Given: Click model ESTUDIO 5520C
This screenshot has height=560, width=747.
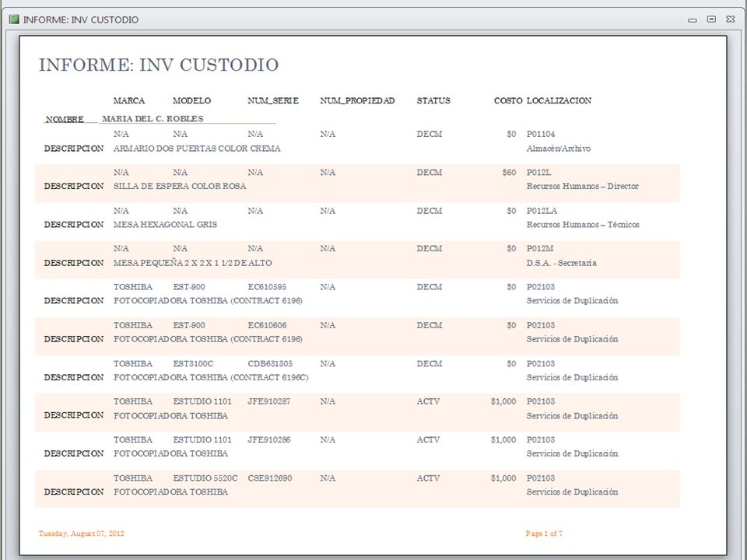Looking at the screenshot, I should (205, 478).
